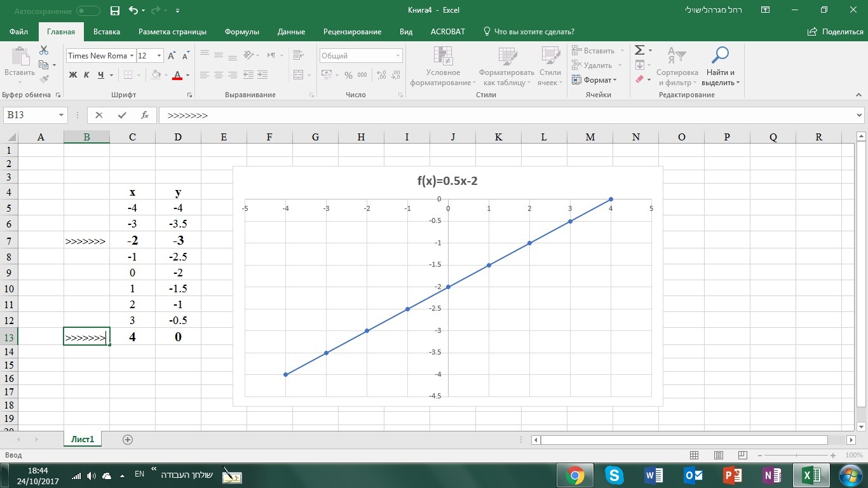Open font color dropdown arrow
Image resolution: width=868 pixels, height=488 pixels.
point(187,75)
